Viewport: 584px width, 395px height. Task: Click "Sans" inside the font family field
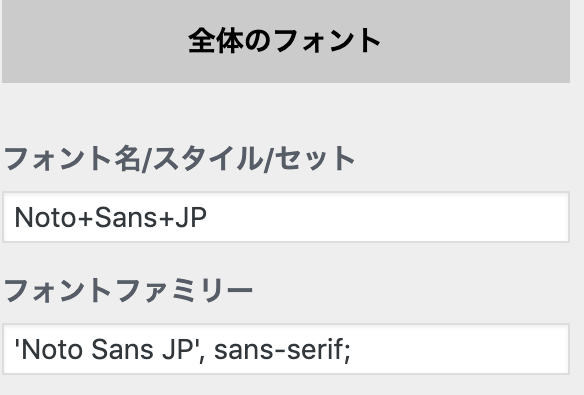click(122, 350)
